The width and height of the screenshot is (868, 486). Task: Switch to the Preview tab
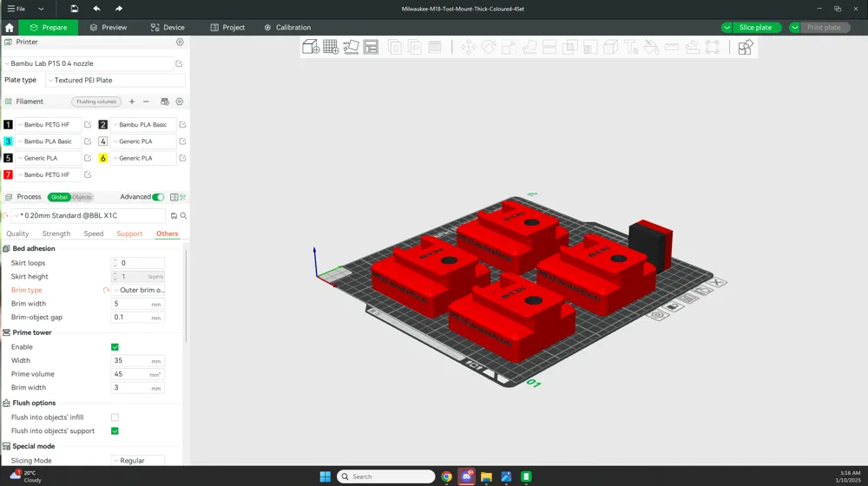[108, 27]
